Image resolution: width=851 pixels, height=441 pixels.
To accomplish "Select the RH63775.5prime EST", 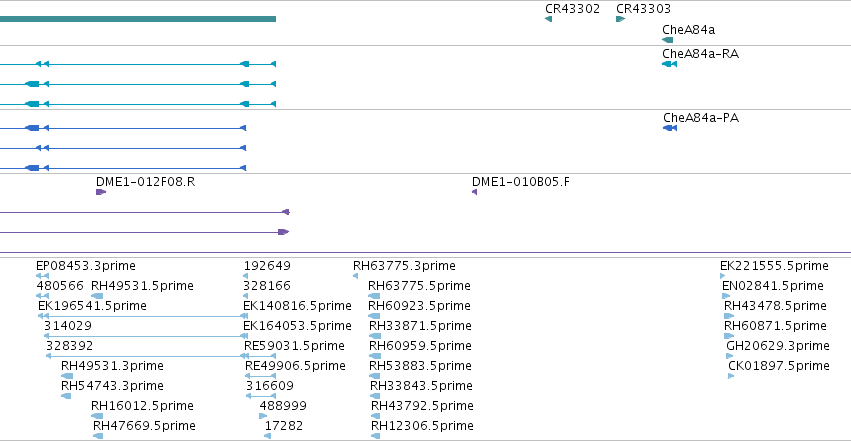I will point(374,296).
